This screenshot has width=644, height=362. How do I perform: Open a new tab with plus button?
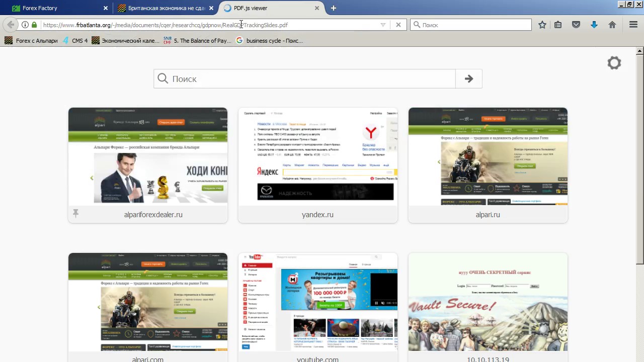(334, 8)
